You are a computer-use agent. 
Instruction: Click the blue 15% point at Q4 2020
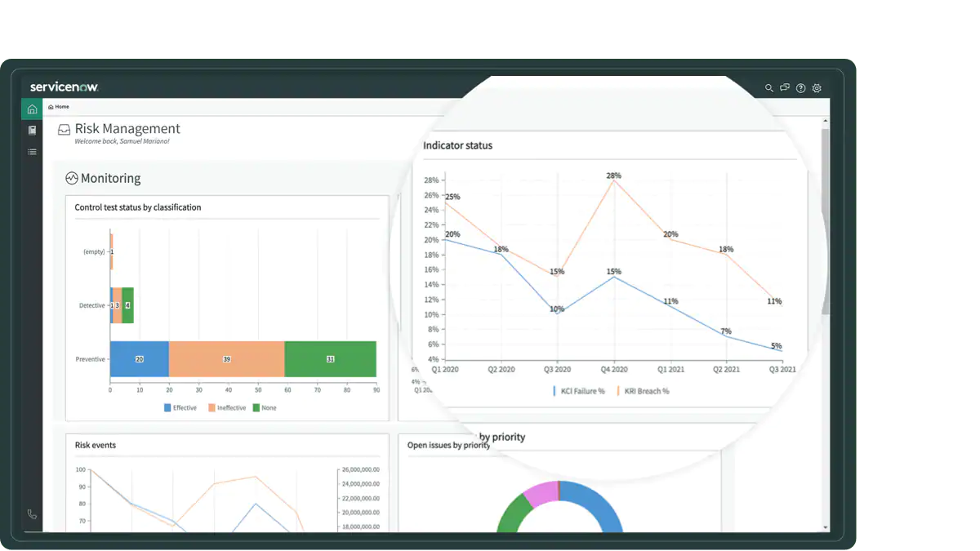613,277
